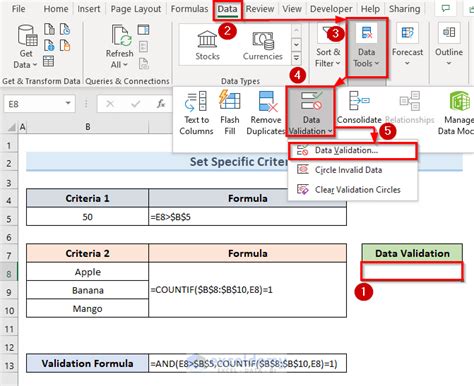Open Manage Data Model

click(x=457, y=113)
